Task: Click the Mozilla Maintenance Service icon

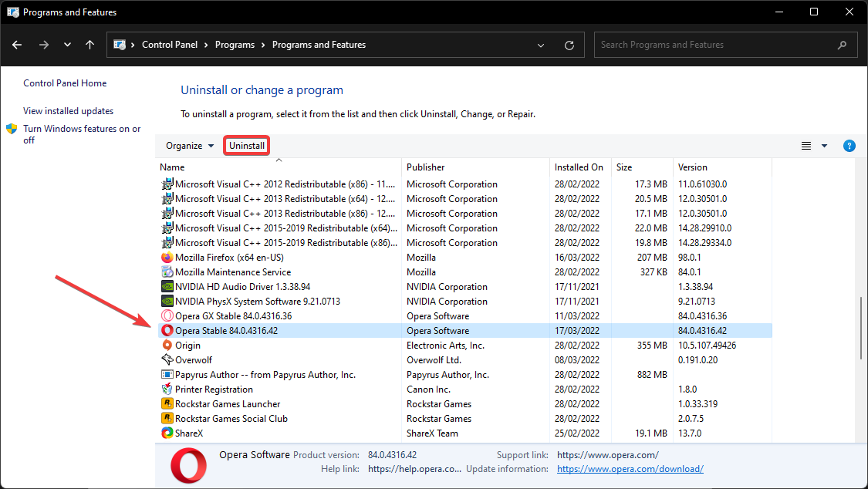Action: point(167,272)
